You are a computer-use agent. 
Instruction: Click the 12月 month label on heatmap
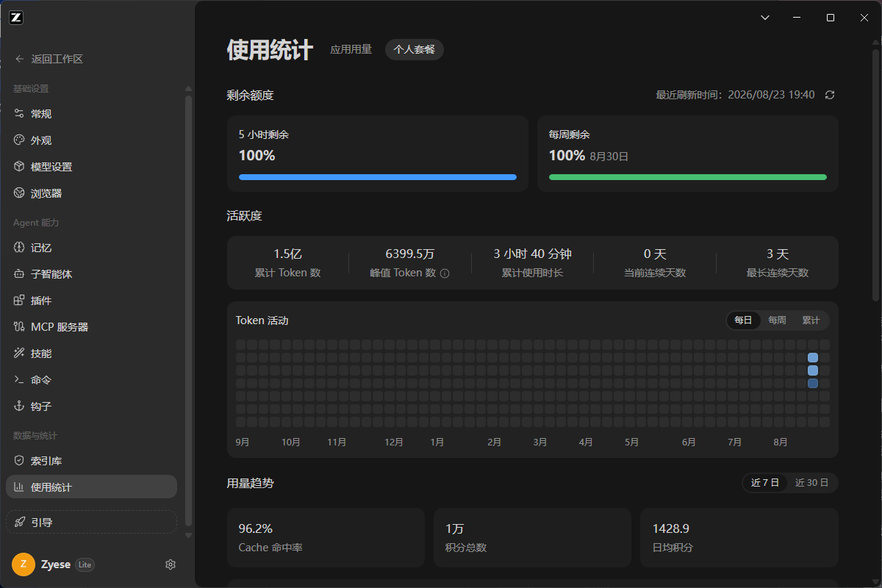(x=394, y=442)
